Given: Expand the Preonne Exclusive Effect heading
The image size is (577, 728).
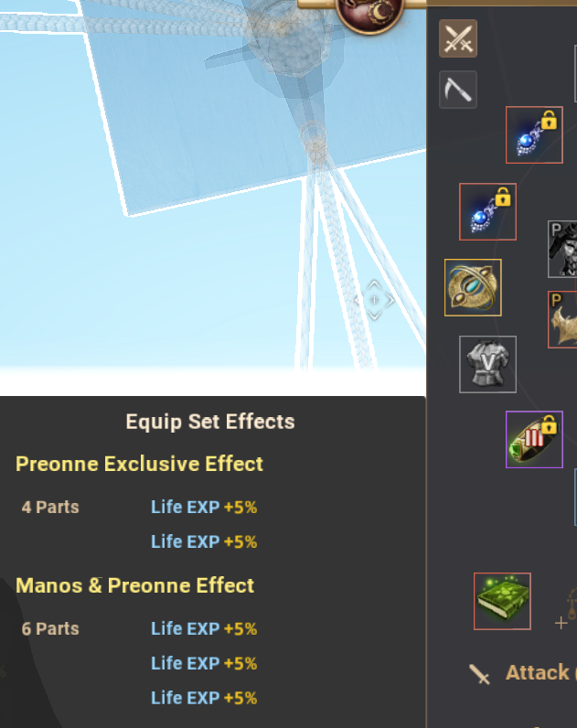Looking at the screenshot, I should pos(139,464).
